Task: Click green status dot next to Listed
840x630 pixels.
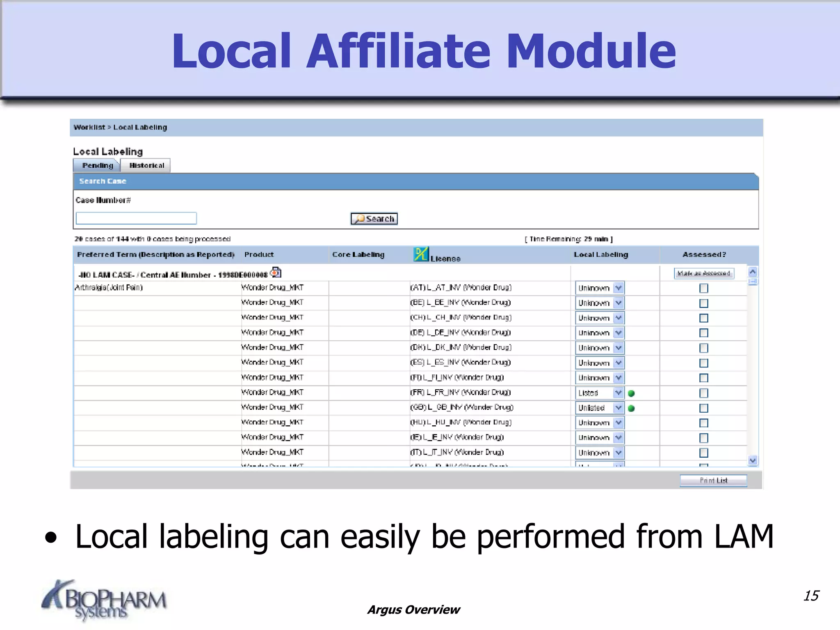Action: tap(631, 393)
